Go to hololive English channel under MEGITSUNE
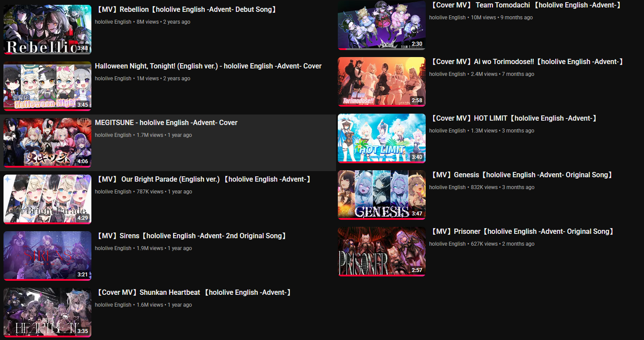 pyautogui.click(x=113, y=135)
